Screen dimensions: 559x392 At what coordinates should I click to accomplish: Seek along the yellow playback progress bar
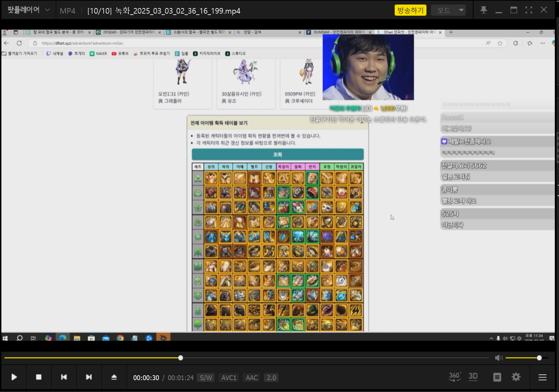[246, 358]
